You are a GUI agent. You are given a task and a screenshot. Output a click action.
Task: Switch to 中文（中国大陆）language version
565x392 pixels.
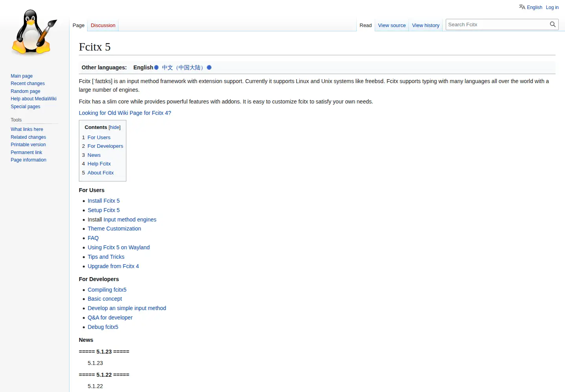[184, 67]
